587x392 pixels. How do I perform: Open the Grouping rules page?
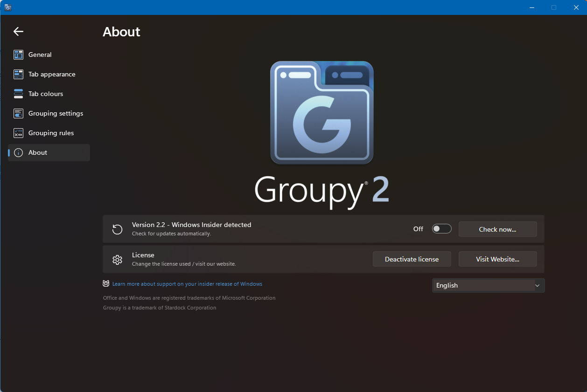click(x=49, y=133)
